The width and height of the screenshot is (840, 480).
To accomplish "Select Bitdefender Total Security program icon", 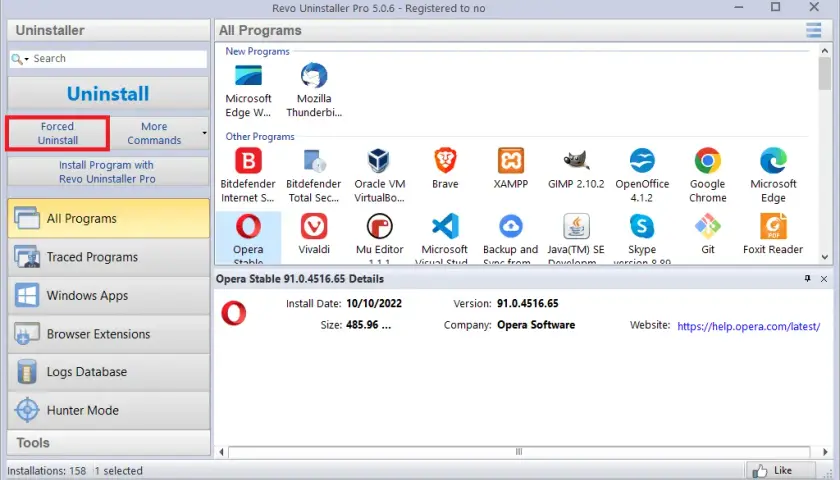I will pos(314,161).
